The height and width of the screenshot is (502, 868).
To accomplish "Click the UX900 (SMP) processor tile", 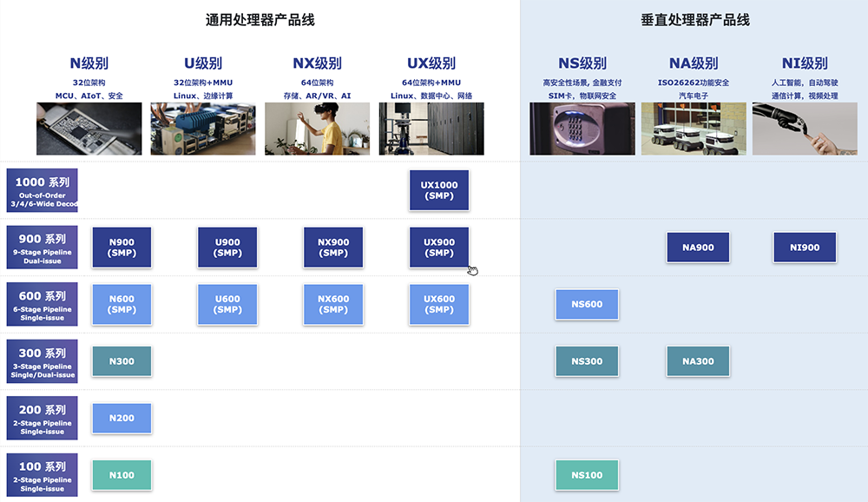I will (439, 248).
